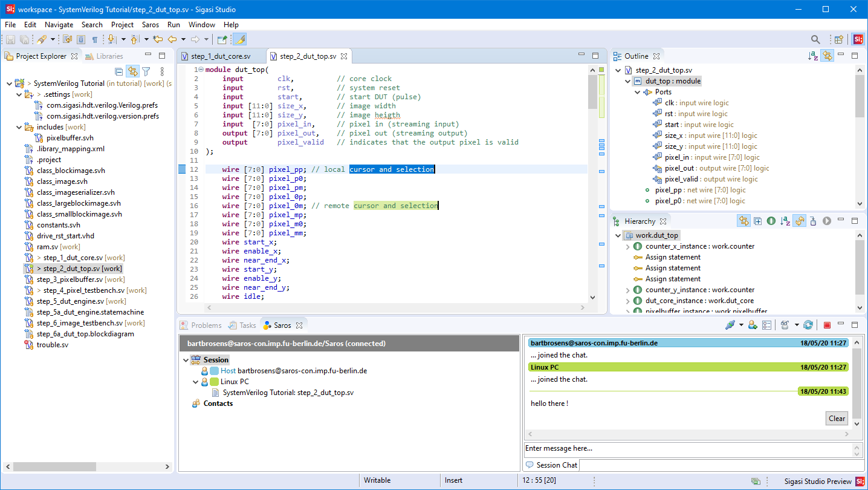Image resolution: width=868 pixels, height=490 pixels.
Task: Click the Expand All icon in Hierarchy panel
Action: [757, 221]
